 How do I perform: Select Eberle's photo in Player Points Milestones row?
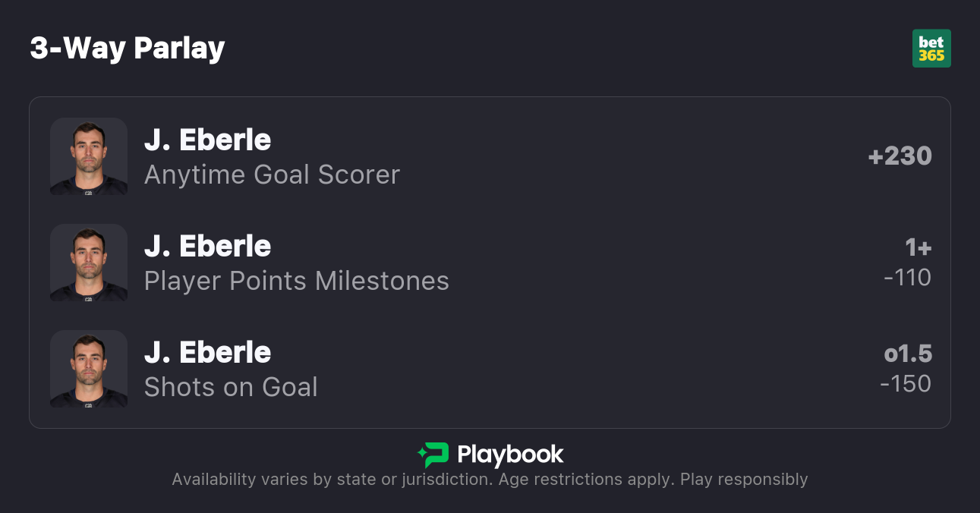coord(89,263)
